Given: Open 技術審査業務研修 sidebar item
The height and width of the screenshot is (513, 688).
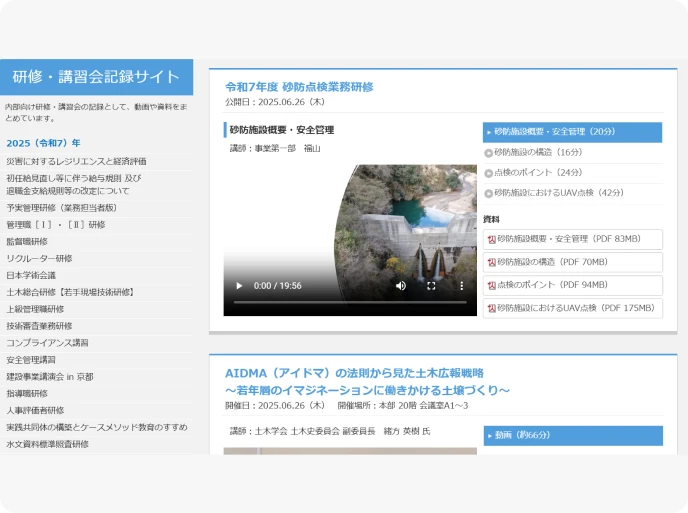Looking at the screenshot, I should [x=39, y=326].
